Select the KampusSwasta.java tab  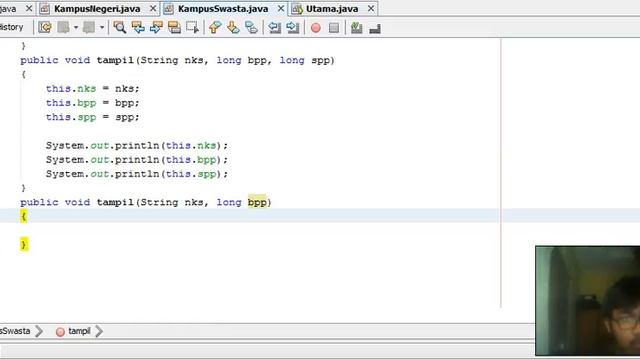(223, 9)
